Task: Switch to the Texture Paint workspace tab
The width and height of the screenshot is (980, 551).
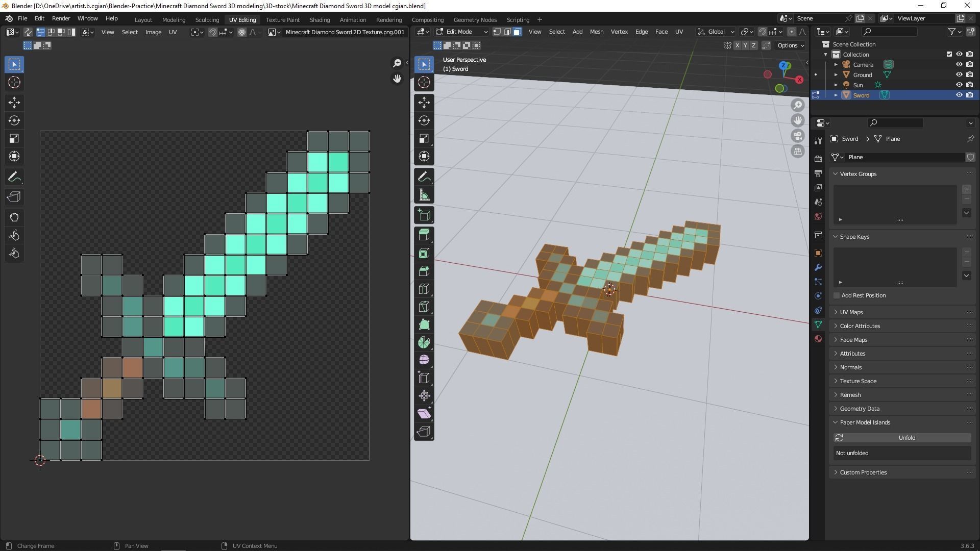Action: click(x=282, y=19)
